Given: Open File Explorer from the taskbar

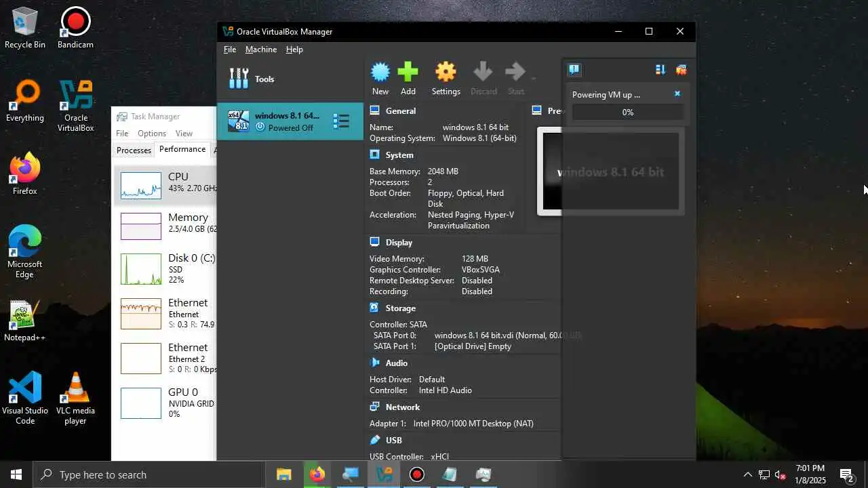Looking at the screenshot, I should tap(283, 474).
